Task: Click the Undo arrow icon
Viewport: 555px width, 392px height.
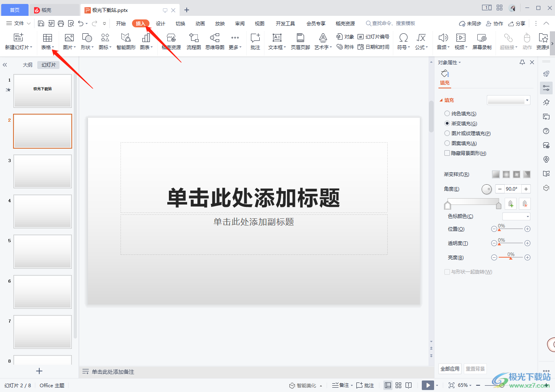Action: click(81, 23)
